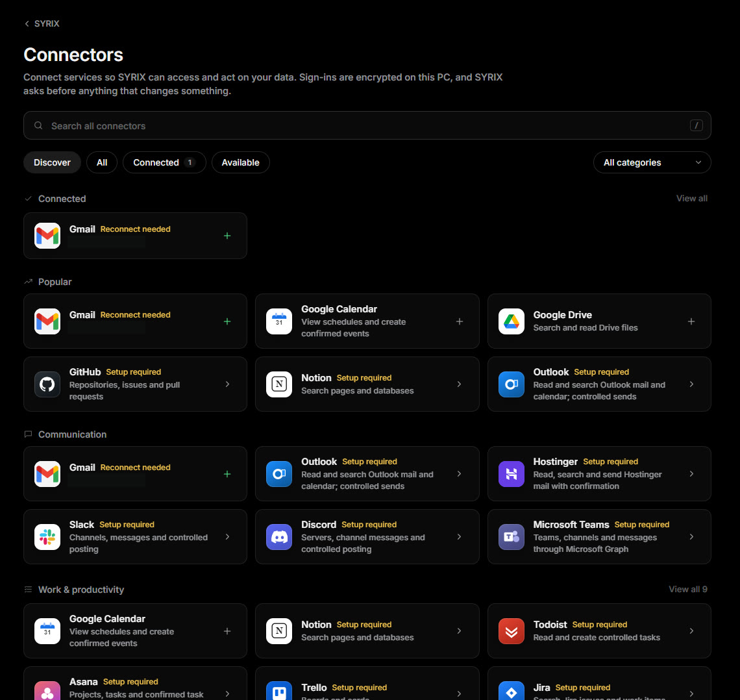Viewport: 740px width, 700px height.
Task: Click Search and read Drive files description
Action: pos(586,327)
